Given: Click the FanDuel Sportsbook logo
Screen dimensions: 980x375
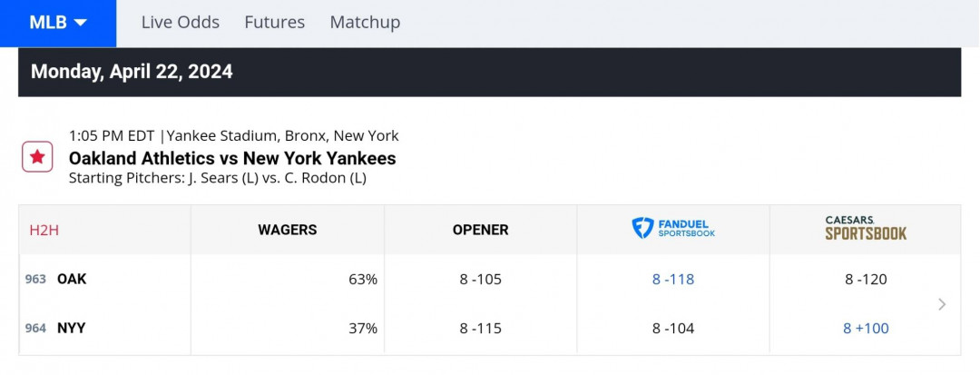Looking at the screenshot, I should click(x=673, y=228).
